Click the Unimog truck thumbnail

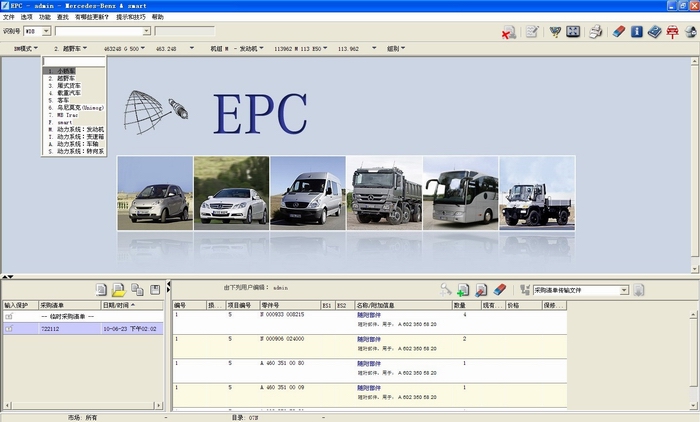[x=537, y=193]
